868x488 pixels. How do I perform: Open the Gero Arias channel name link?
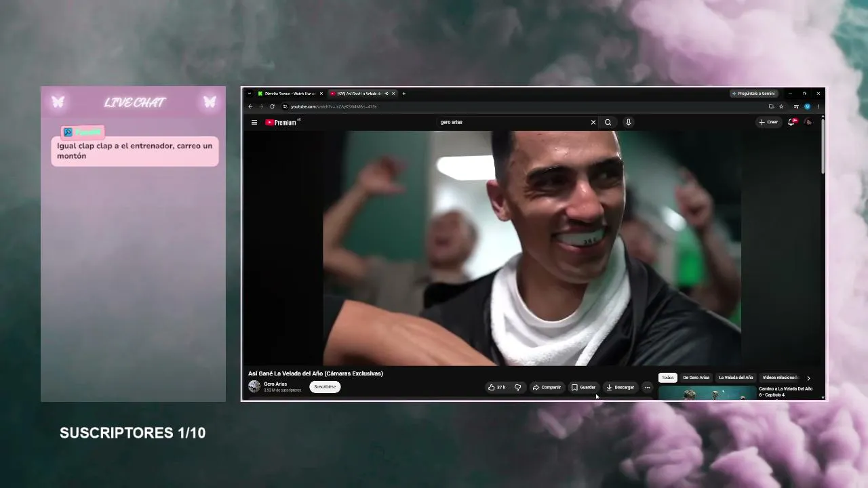tap(275, 384)
